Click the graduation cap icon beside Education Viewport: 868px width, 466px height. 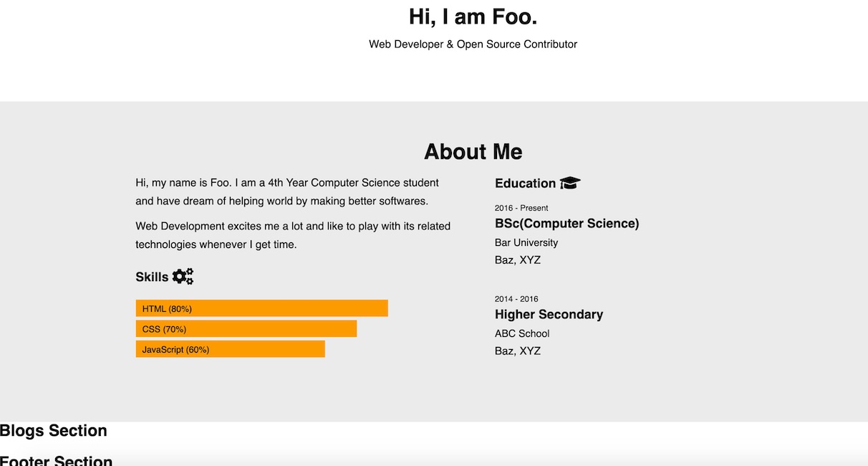tap(570, 183)
